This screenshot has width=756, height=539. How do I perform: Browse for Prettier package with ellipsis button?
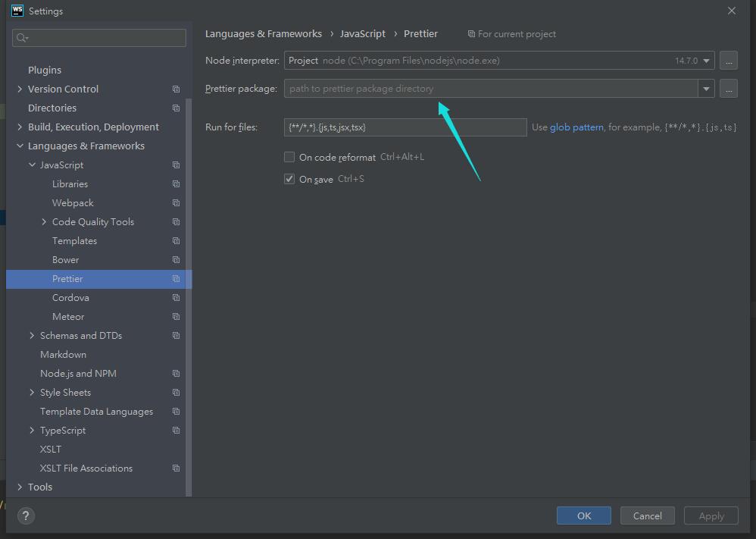(x=728, y=89)
